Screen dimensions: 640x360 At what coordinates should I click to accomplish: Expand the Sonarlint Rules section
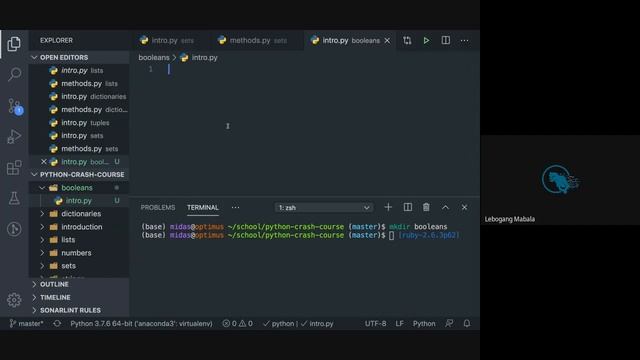pyautogui.click(x=34, y=311)
